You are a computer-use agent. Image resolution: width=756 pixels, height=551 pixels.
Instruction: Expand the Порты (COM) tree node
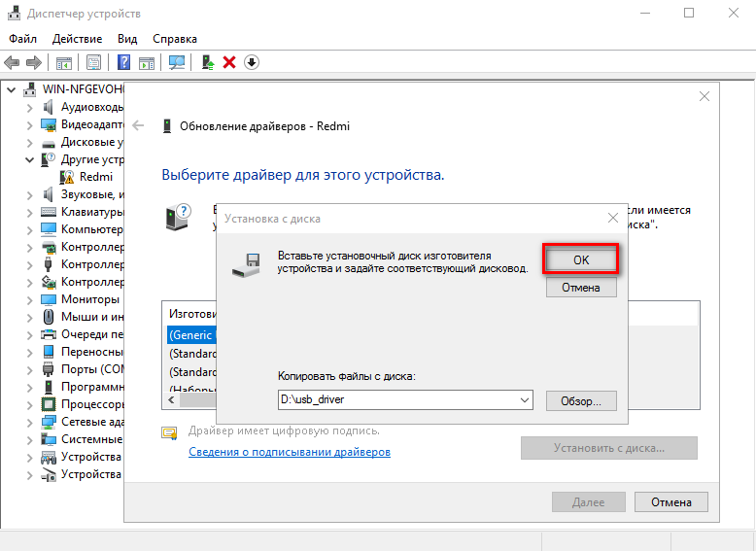click(x=29, y=369)
